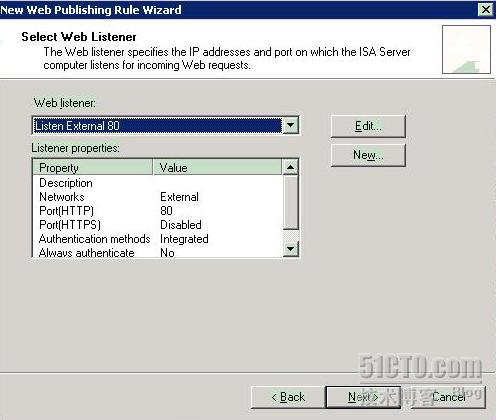Click the Value column header
496x420 pixels.
217,167
